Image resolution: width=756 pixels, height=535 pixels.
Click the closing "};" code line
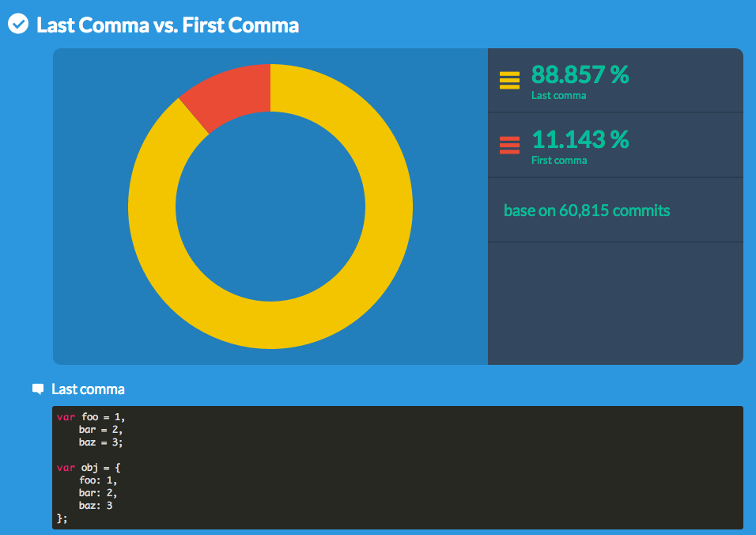click(x=62, y=518)
